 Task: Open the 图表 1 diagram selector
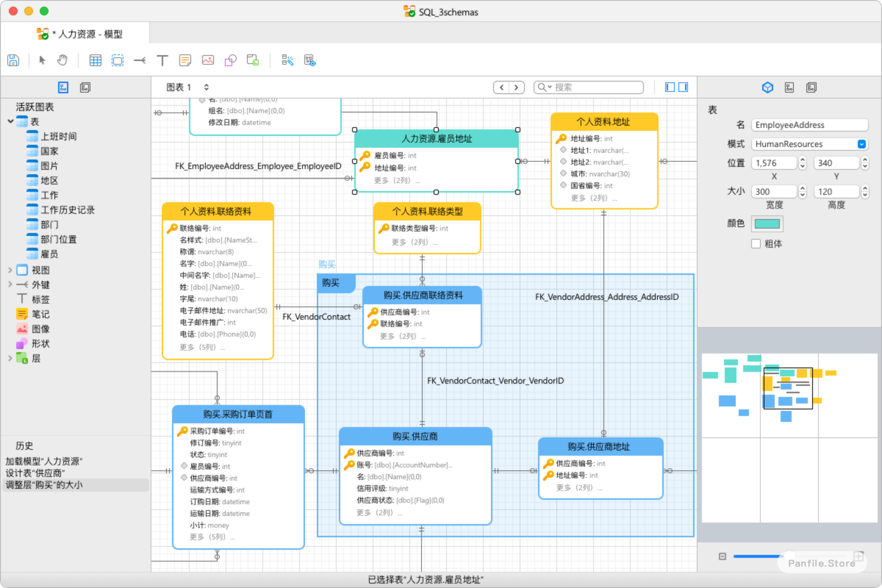click(x=187, y=87)
